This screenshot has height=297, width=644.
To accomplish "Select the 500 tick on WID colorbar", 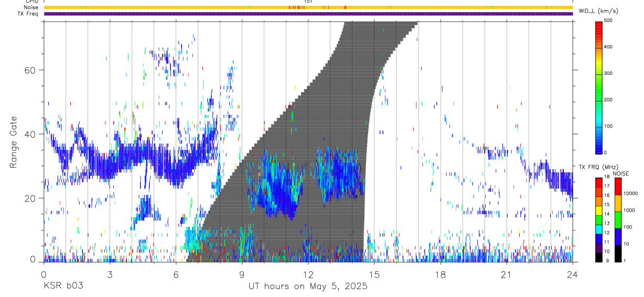I will (608, 20).
